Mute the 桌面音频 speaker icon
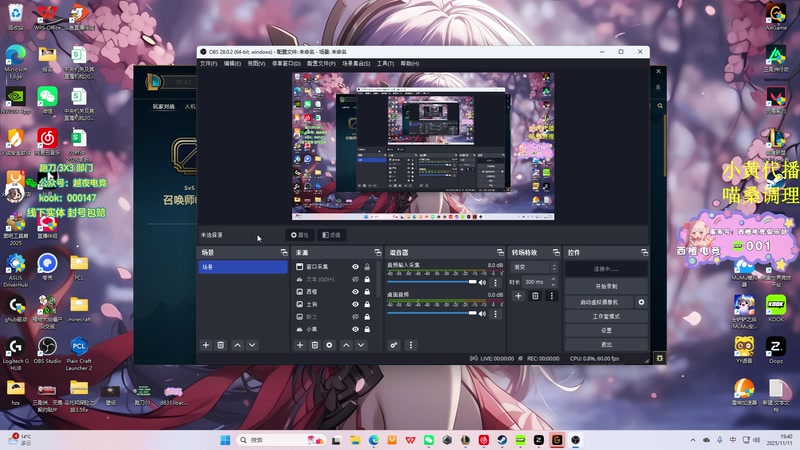This screenshot has width=800, height=450. click(482, 313)
